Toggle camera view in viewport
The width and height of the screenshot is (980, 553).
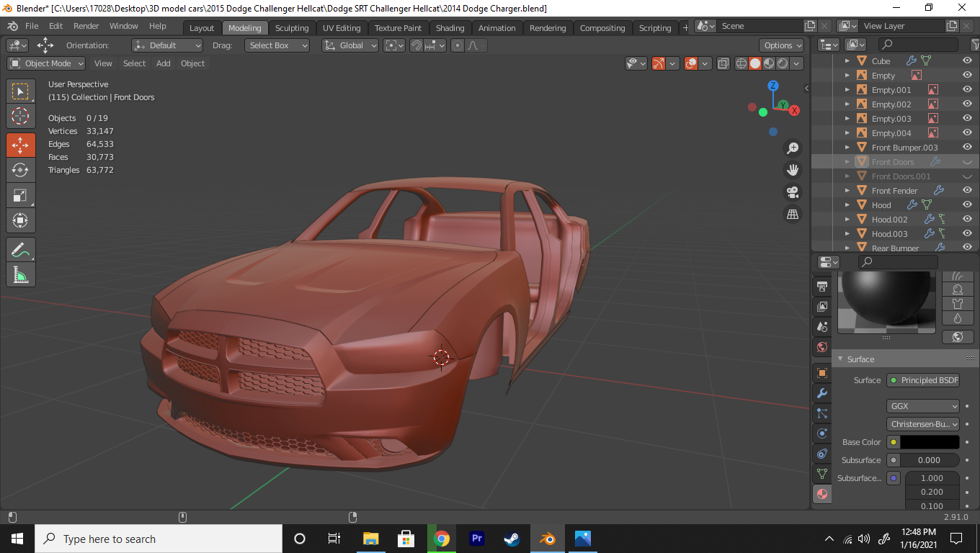pyautogui.click(x=793, y=192)
